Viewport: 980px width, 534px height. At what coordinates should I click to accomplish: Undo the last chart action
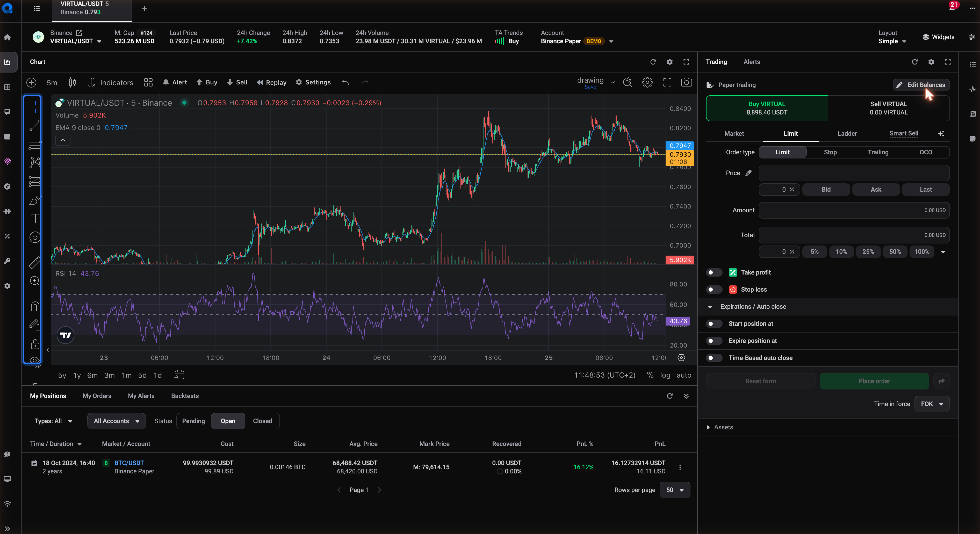coord(345,83)
